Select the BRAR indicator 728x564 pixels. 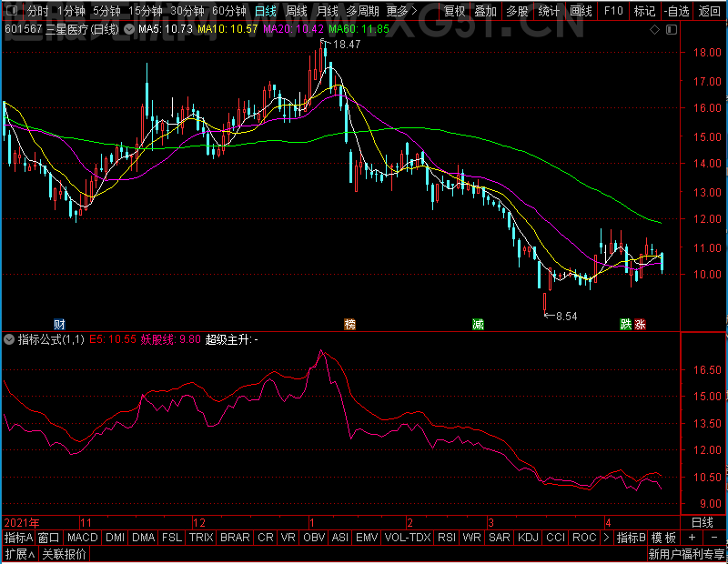(x=235, y=538)
